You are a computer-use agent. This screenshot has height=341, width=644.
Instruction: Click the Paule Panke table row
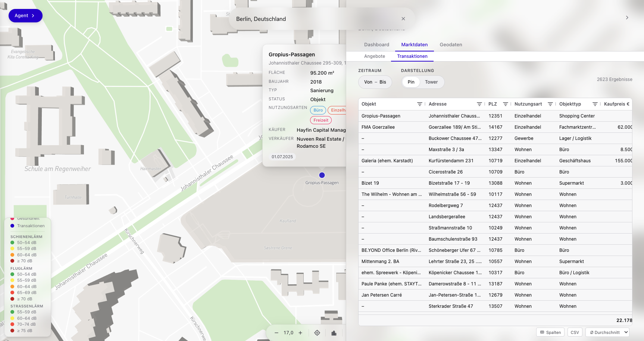(x=495, y=284)
